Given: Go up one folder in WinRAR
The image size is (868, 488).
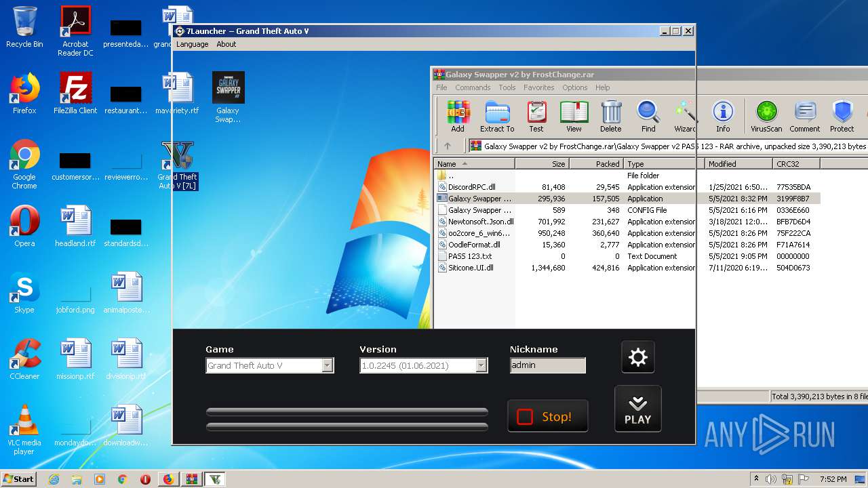Looking at the screenshot, I should pos(448,146).
